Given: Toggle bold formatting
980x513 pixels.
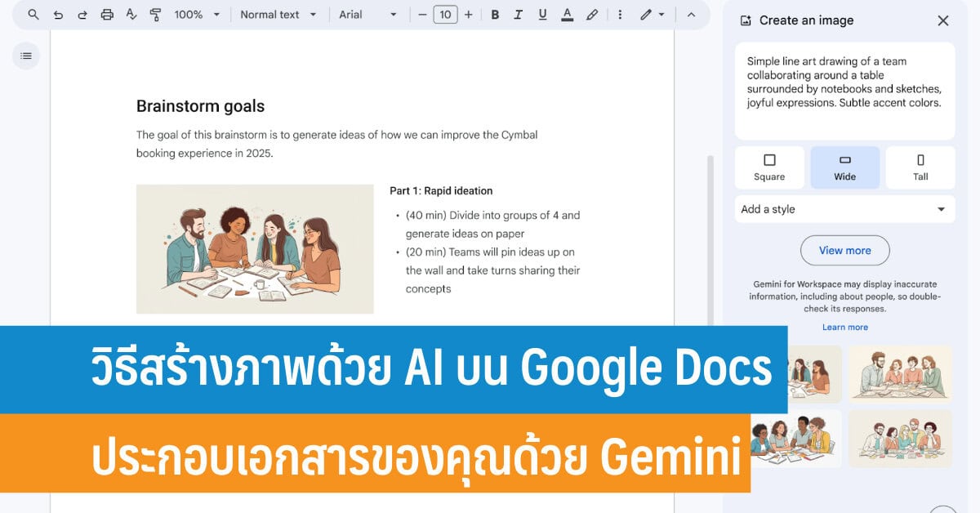Looking at the screenshot, I should point(495,14).
